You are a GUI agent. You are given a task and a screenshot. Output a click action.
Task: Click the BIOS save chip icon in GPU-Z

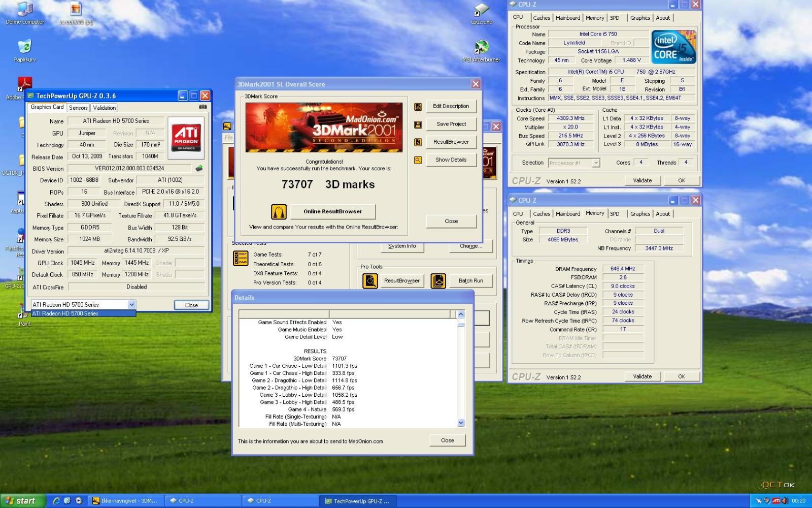pos(199,168)
